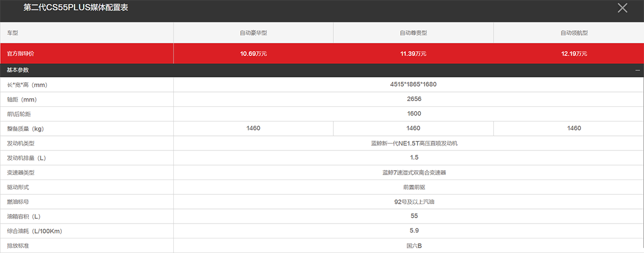Viewport: 644px width, 253px height.
Task: Click the title 第二代CS55PLUS媒体配置表
Action: 76,8
